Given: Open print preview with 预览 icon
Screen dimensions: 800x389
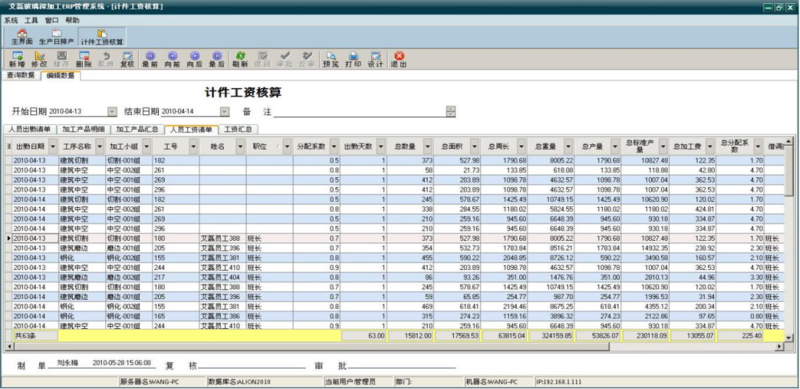Looking at the screenshot, I should [x=331, y=59].
